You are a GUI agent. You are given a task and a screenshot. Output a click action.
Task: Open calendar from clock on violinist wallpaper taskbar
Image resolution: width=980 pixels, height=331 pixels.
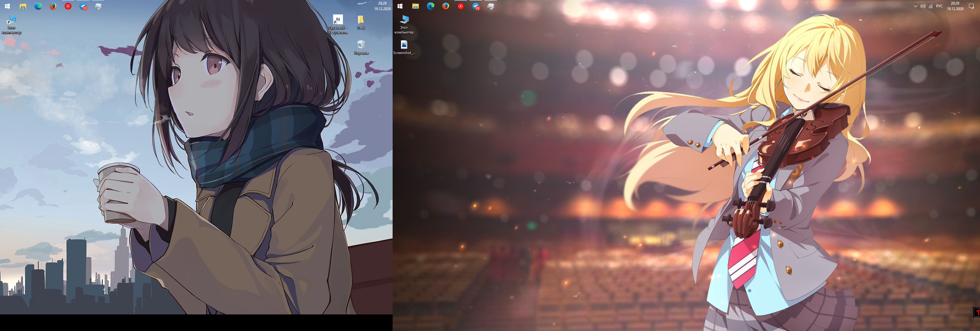pos(955,6)
